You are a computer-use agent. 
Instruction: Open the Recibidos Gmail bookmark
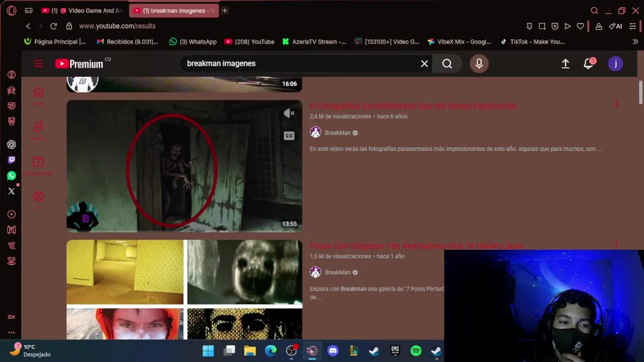pyautogui.click(x=128, y=42)
